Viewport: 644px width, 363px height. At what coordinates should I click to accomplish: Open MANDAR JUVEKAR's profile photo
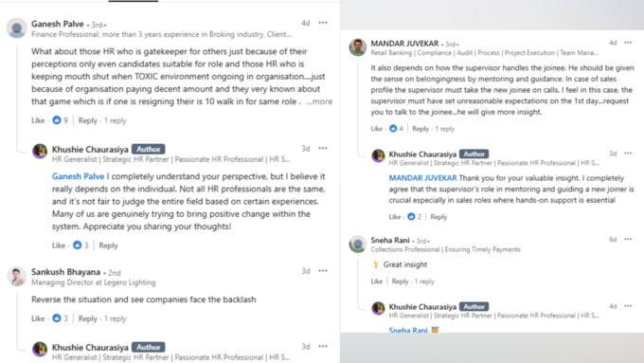[x=358, y=46]
